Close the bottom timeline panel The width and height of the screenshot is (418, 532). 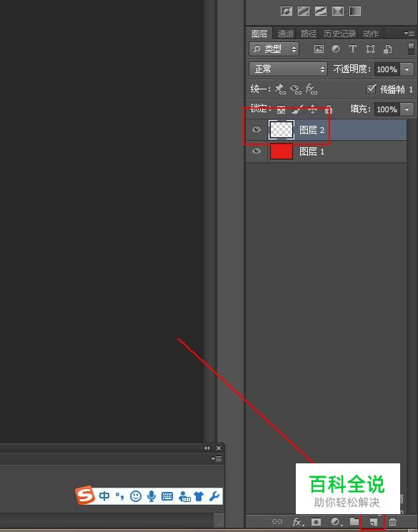point(219,448)
